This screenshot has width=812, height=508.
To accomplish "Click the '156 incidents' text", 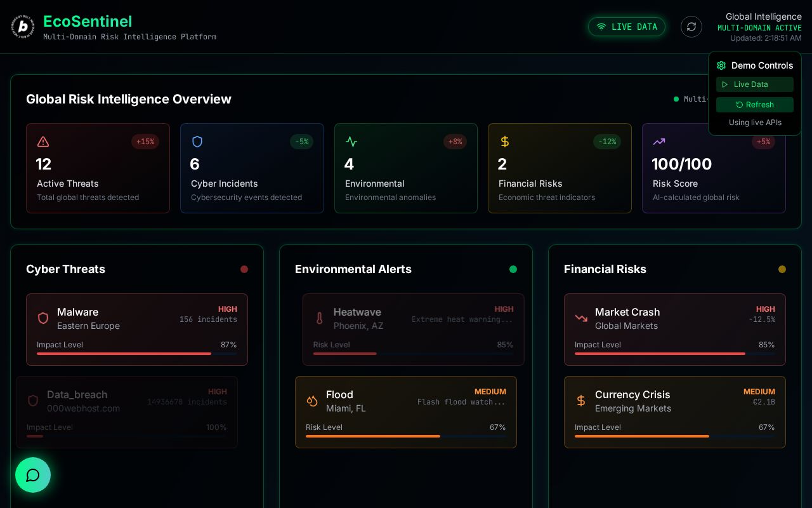I will coord(208,319).
